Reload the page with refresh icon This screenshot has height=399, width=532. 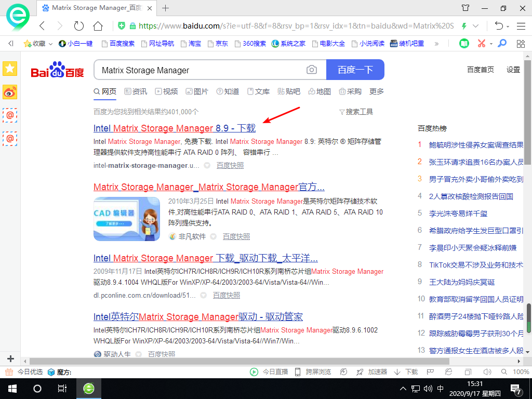(x=79, y=26)
